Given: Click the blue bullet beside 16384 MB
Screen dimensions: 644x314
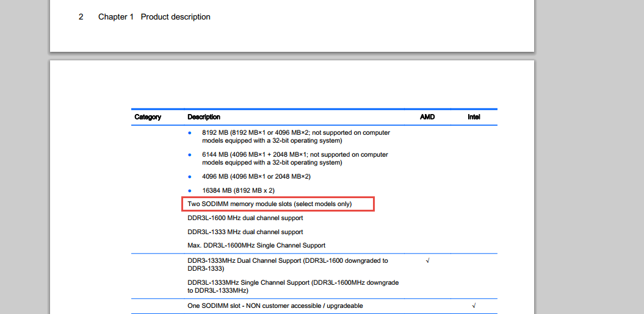Looking at the screenshot, I should (190, 191).
